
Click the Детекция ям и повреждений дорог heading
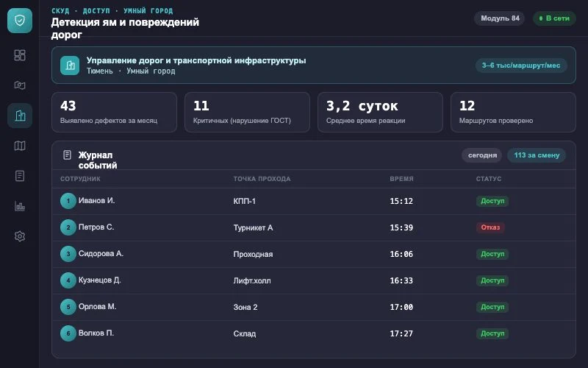point(125,28)
